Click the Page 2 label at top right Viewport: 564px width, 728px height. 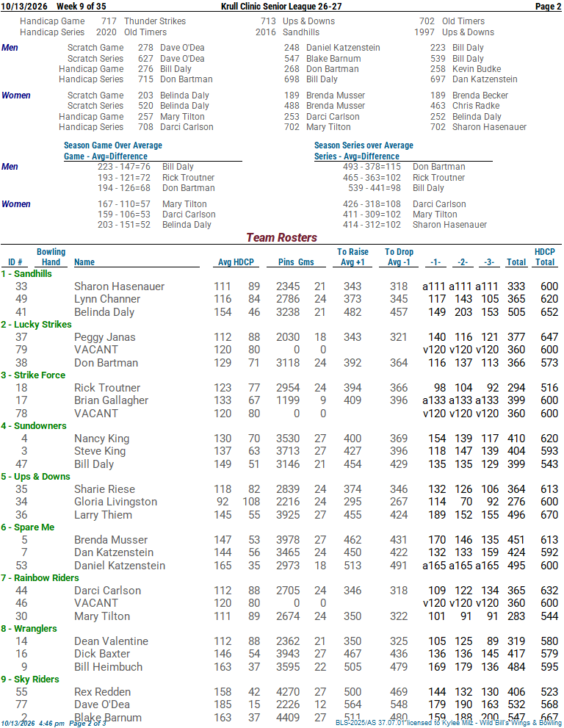[548, 6]
